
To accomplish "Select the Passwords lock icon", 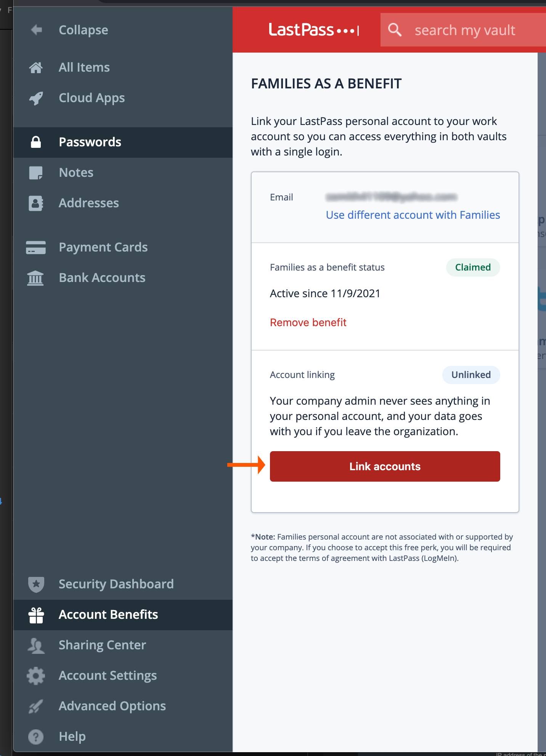I will [x=36, y=142].
